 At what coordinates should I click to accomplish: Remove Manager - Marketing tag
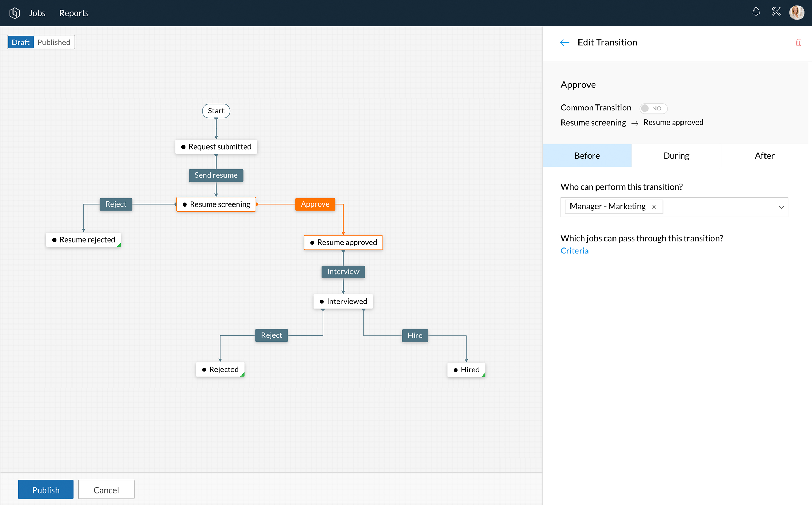pyautogui.click(x=654, y=207)
